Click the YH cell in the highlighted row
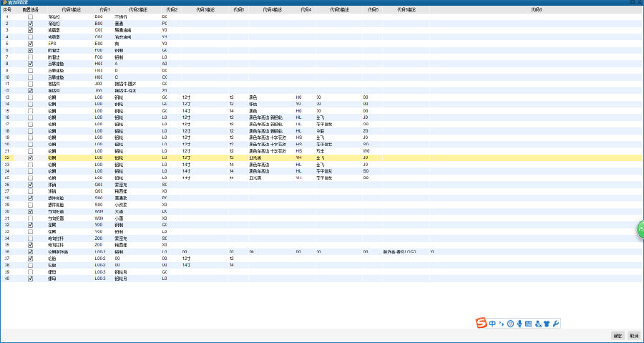644x343 pixels. point(299,158)
